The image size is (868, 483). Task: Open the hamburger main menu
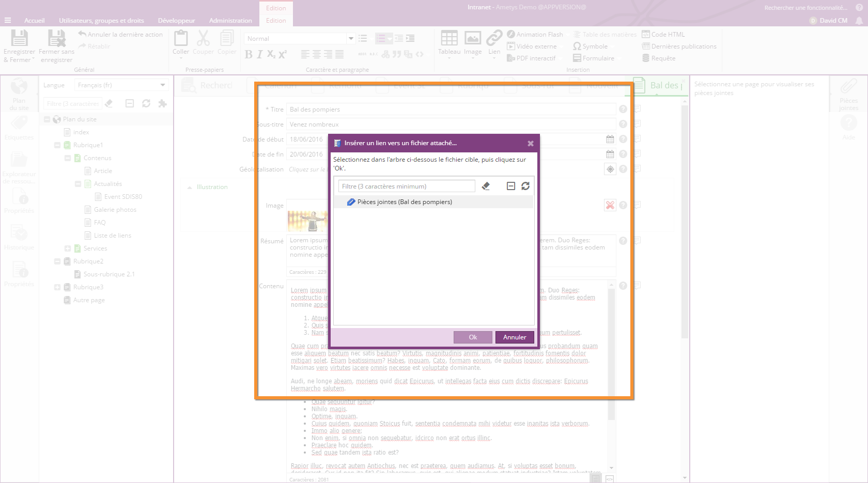click(x=8, y=21)
